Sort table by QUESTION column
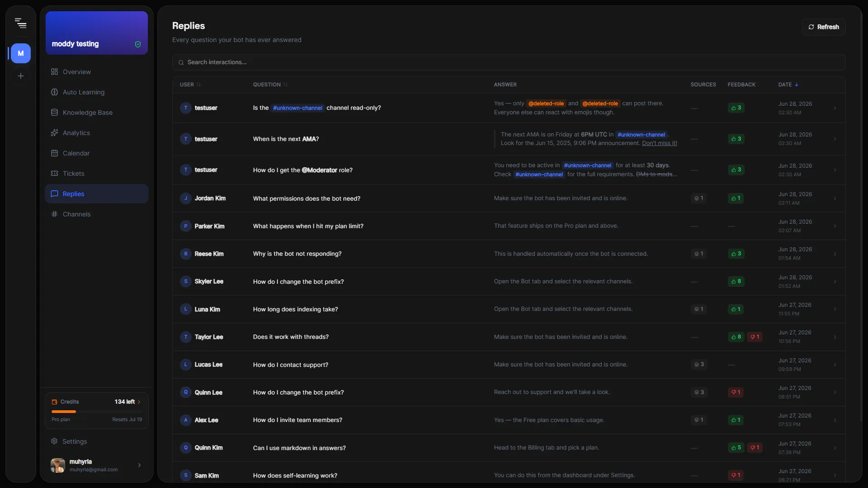This screenshot has width=868, height=488. 270,84
